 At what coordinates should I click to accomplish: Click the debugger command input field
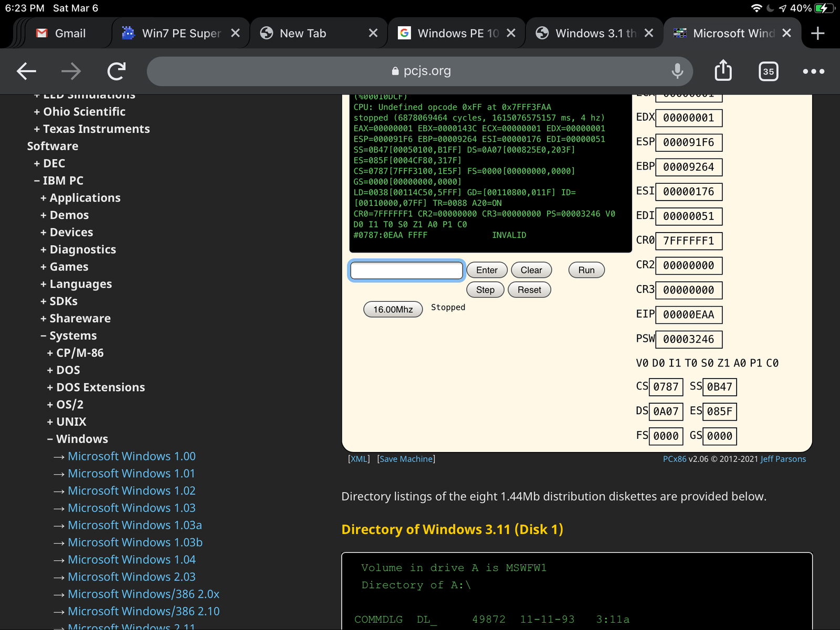406,270
